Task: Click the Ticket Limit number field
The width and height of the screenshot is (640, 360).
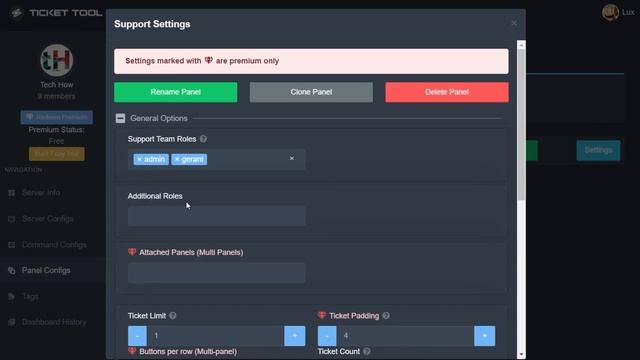Action: click(x=215, y=336)
